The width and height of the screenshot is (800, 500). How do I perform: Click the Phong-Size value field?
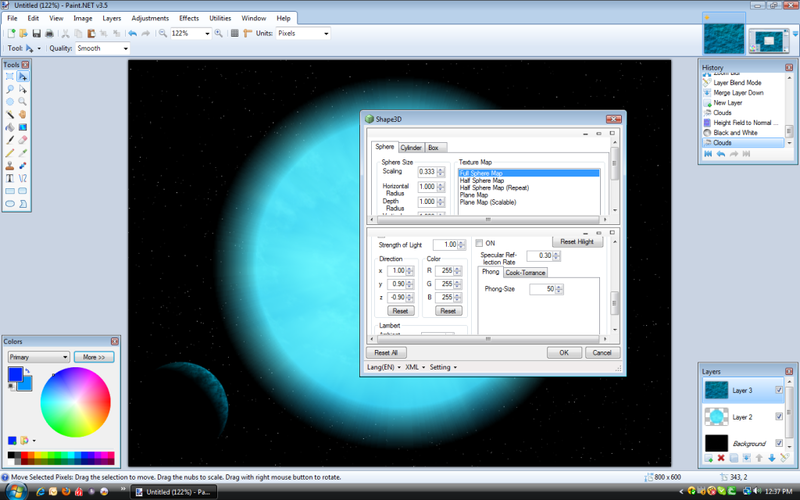(542, 289)
